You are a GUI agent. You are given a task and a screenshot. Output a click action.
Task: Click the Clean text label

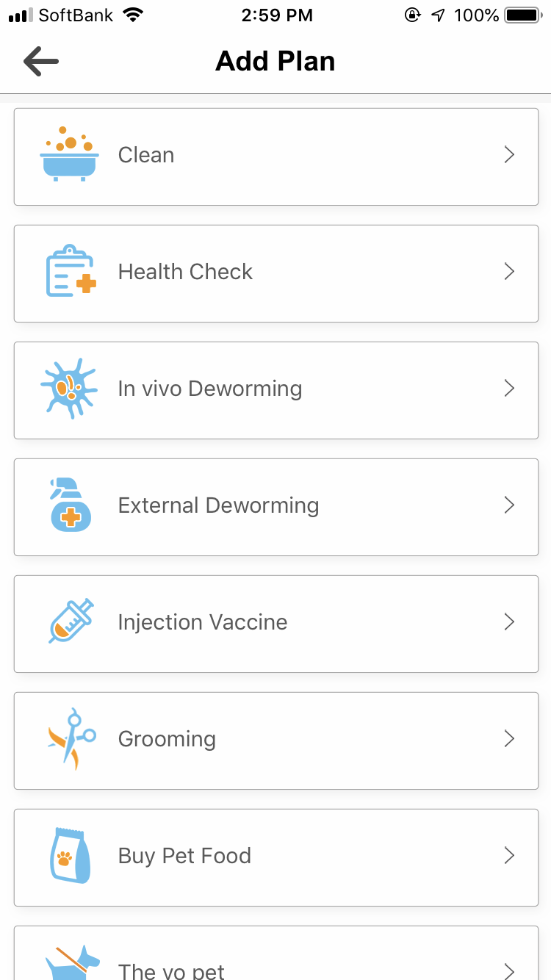click(x=146, y=155)
